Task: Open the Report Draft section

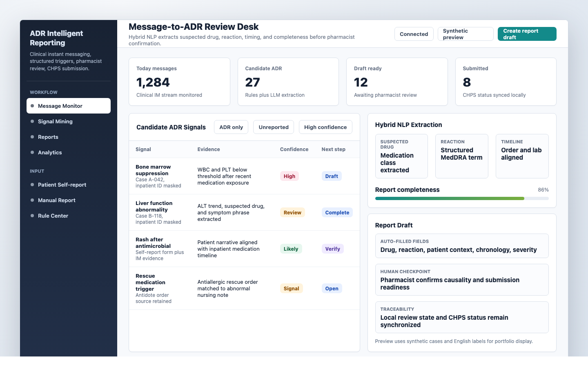Action: click(x=394, y=225)
